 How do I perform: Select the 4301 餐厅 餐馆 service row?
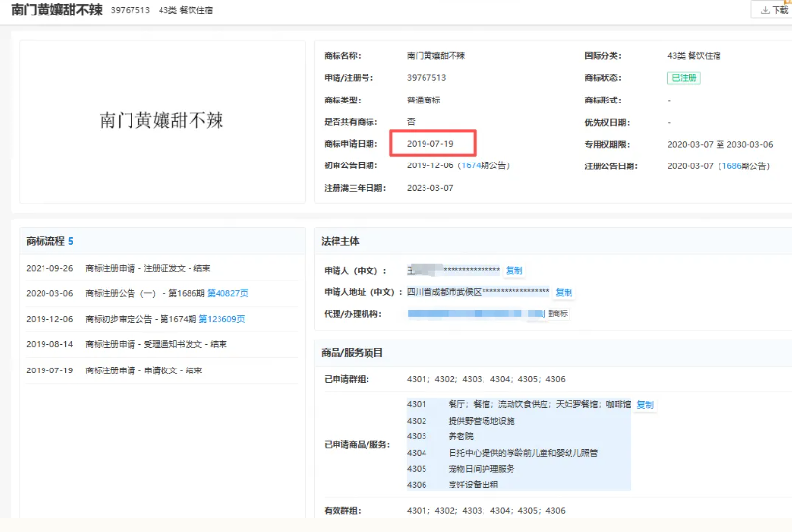click(x=518, y=404)
